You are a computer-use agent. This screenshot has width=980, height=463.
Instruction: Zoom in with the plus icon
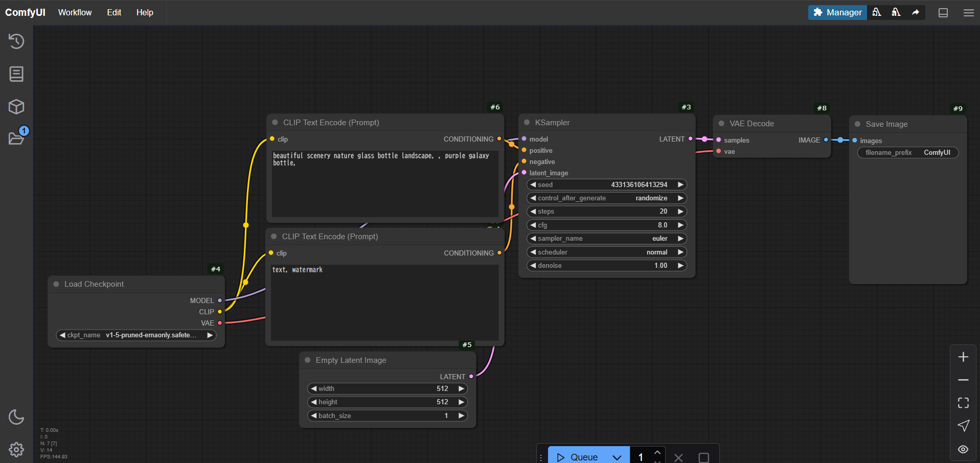tap(963, 357)
